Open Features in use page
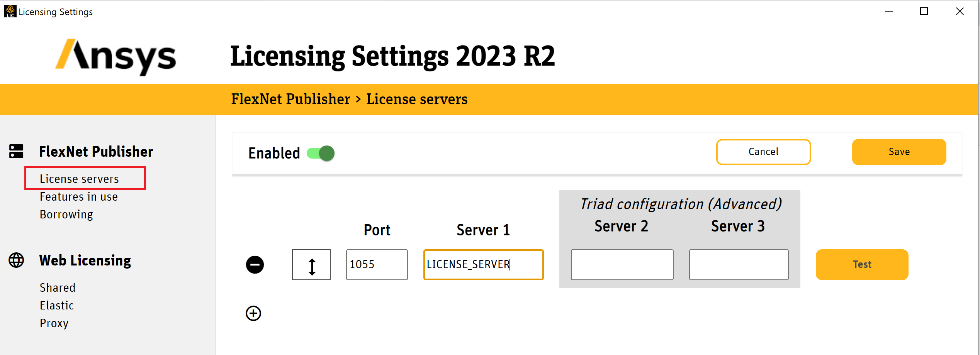 [79, 196]
